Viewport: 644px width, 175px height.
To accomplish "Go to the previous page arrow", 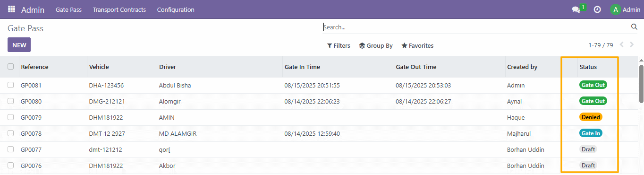I will point(621,45).
